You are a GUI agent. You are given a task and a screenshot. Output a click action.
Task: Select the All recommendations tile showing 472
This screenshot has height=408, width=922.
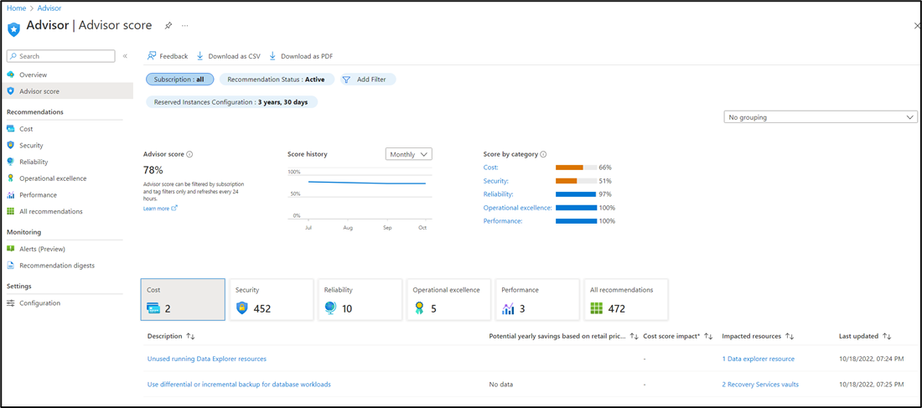click(626, 300)
